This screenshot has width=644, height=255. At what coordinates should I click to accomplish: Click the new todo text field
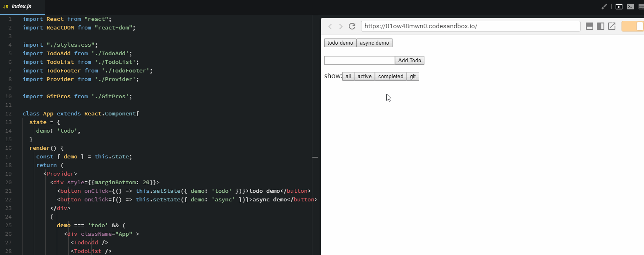(359, 61)
